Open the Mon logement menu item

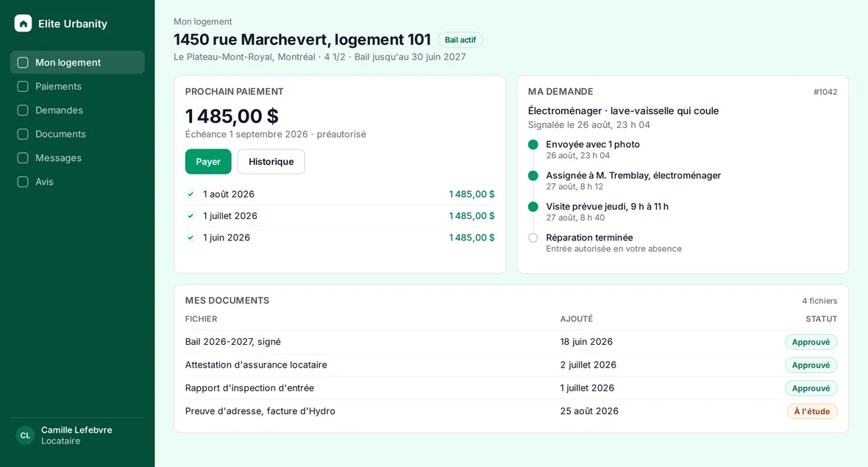77,63
